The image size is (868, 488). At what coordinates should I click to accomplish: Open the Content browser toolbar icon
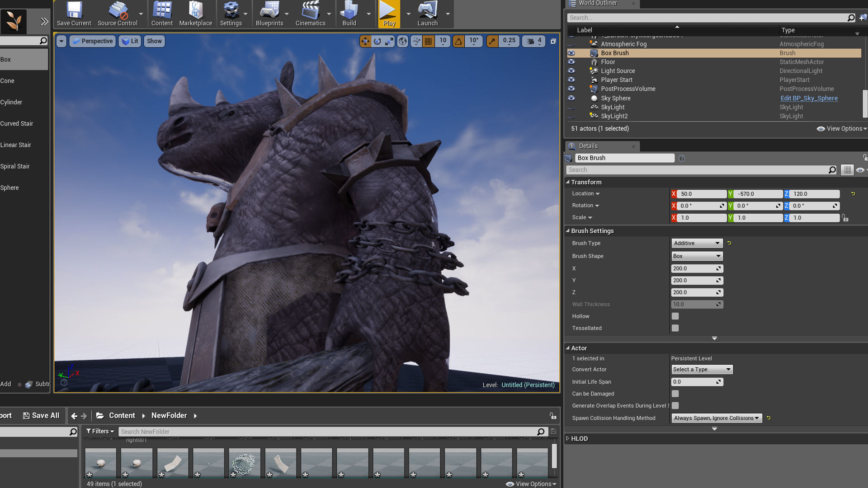coord(162,14)
